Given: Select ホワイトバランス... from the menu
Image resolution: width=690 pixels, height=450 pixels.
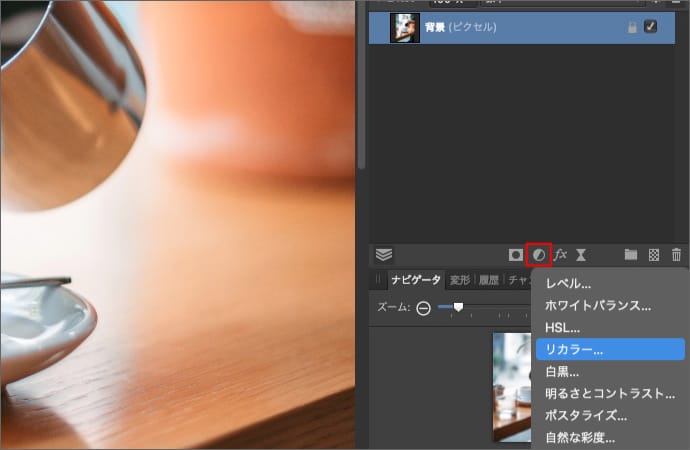Looking at the screenshot, I should coord(598,306).
